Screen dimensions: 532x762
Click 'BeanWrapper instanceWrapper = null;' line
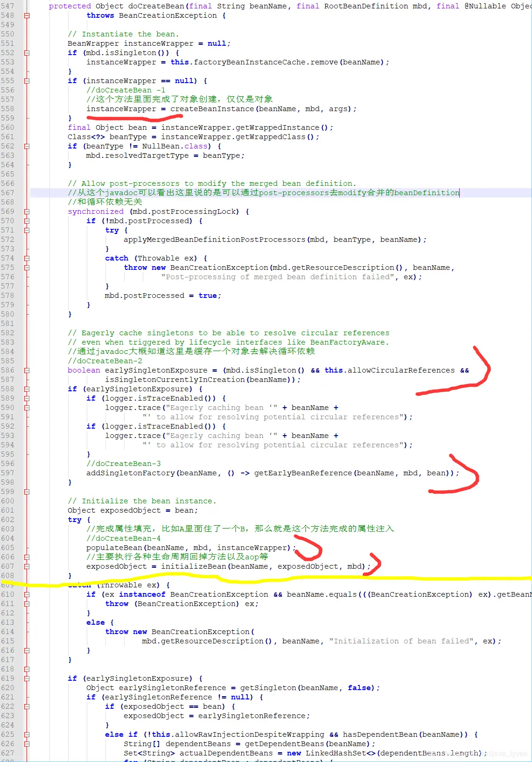click(x=149, y=43)
